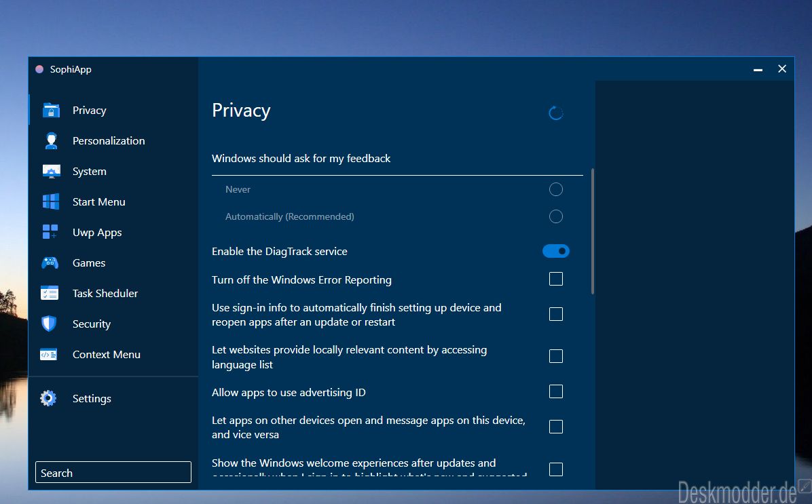
Task: Switch to Personalization section
Action: point(109,140)
